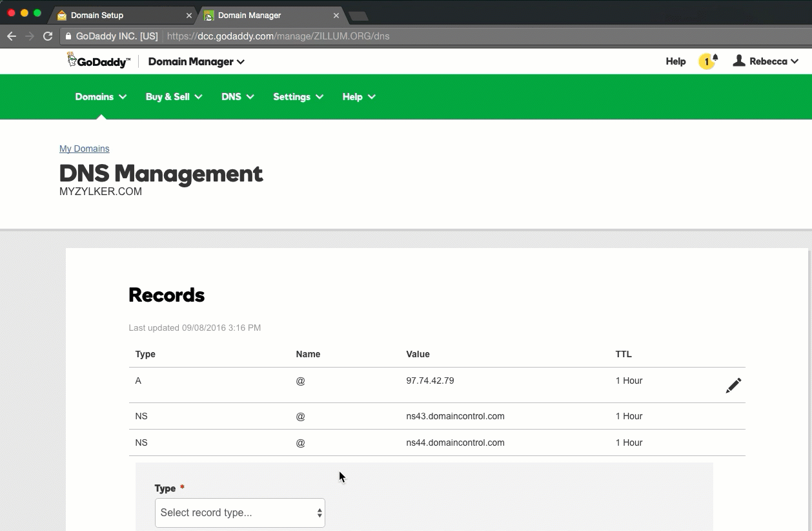Open the DNS menu
The height and width of the screenshot is (531, 812).
coord(232,96)
